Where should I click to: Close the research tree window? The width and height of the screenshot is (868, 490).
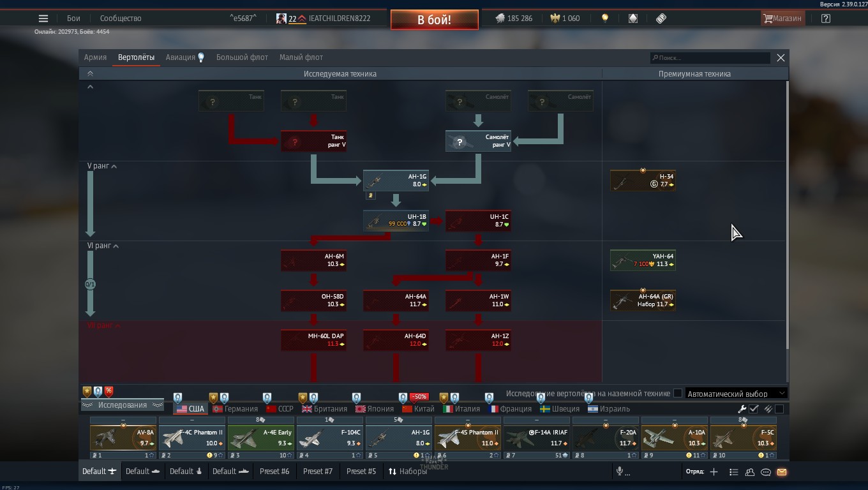(x=781, y=58)
